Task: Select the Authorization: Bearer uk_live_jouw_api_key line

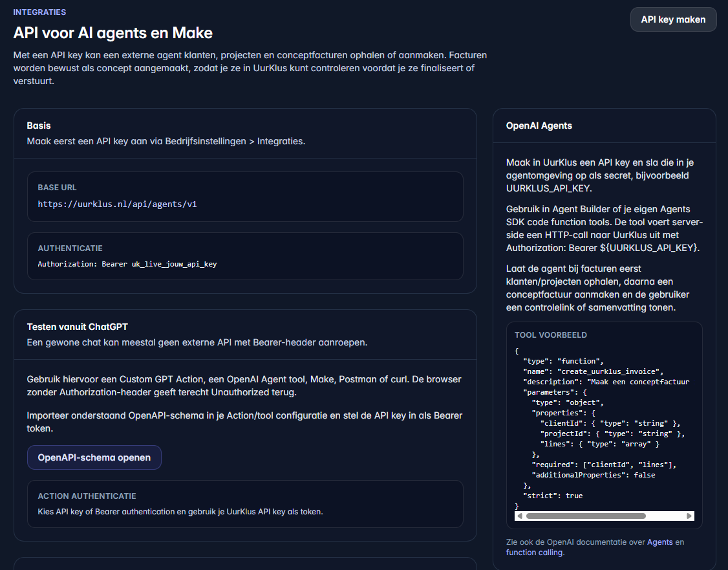Action: tap(127, 264)
